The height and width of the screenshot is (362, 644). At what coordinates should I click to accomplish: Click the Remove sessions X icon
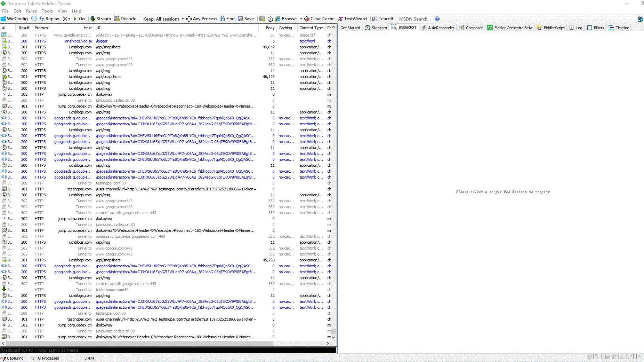[x=65, y=19]
